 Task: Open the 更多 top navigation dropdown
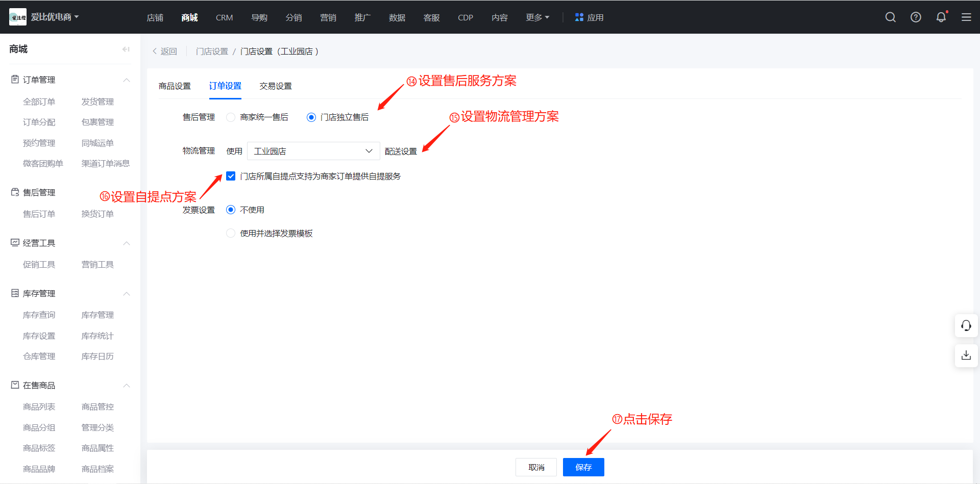click(x=537, y=17)
